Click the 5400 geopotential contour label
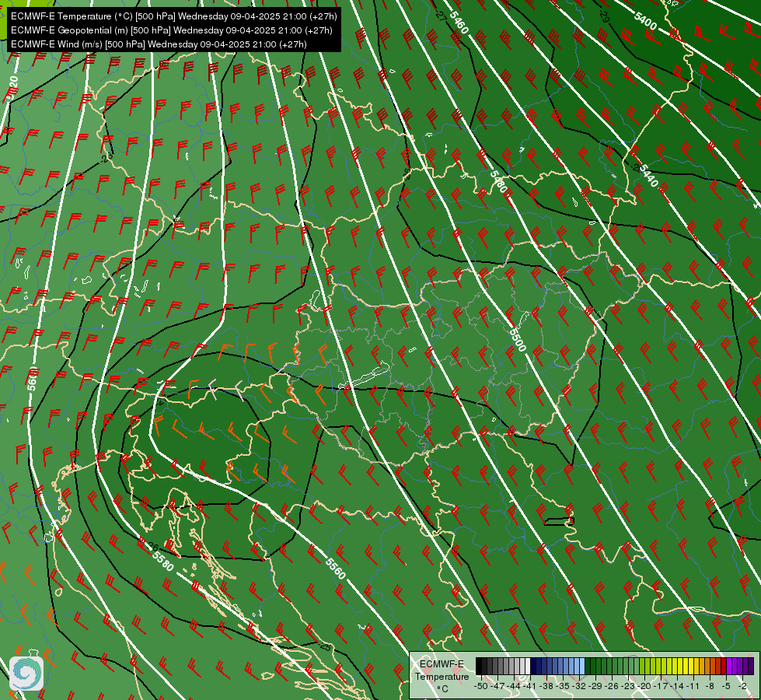 coord(645,20)
